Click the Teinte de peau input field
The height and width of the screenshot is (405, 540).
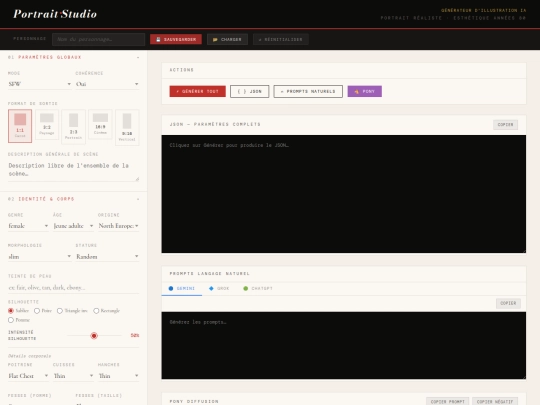73,288
